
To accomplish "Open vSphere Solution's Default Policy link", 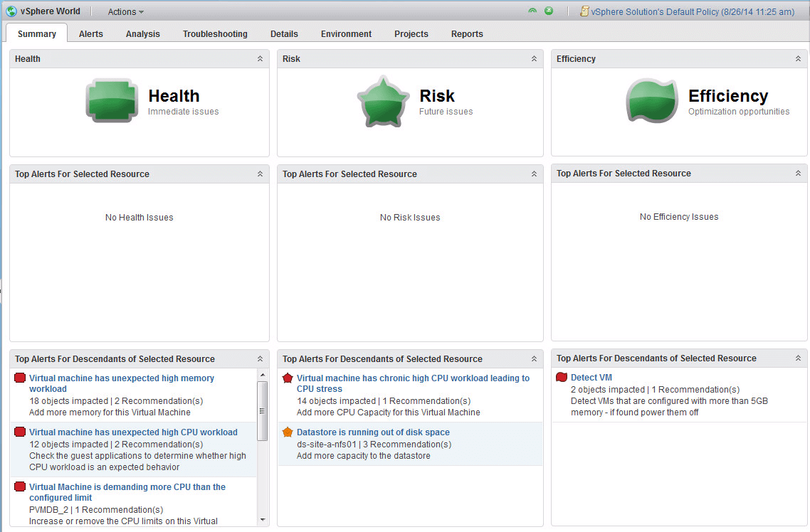I will coord(692,12).
